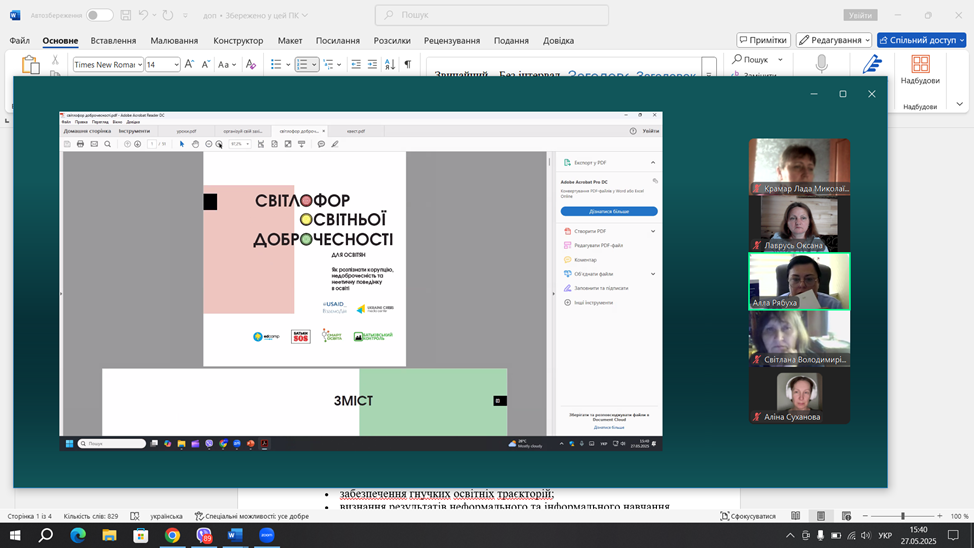Click the pilcrow show formatting marks icon
Image resolution: width=974 pixels, height=548 pixels.
click(407, 64)
